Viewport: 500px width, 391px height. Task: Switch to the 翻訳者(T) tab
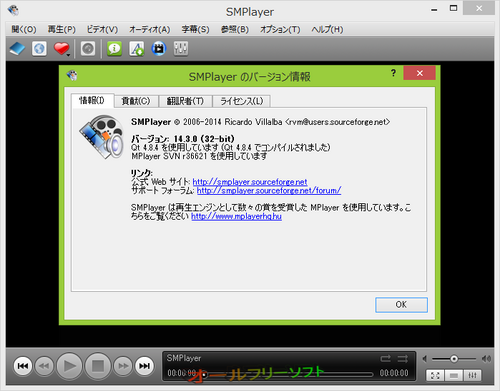click(185, 101)
